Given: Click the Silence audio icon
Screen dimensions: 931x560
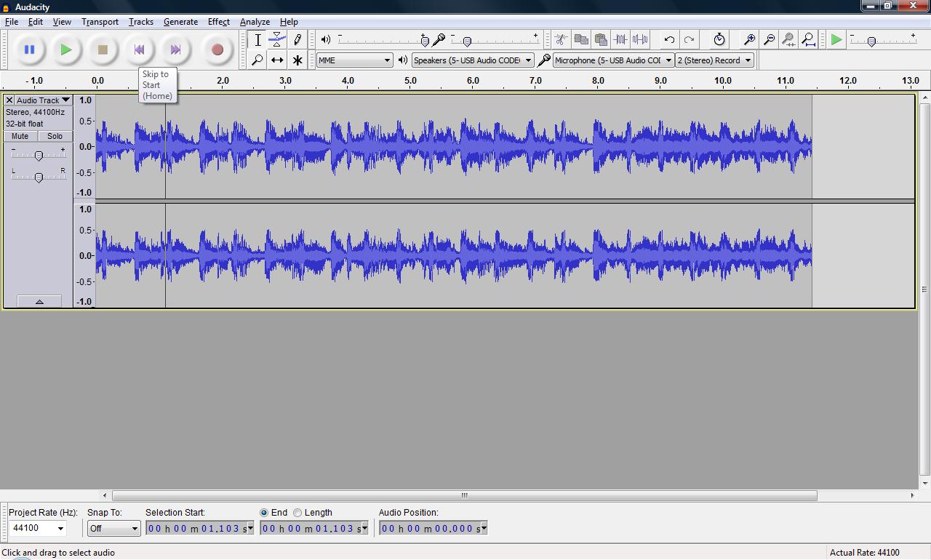Looking at the screenshot, I should 639,40.
